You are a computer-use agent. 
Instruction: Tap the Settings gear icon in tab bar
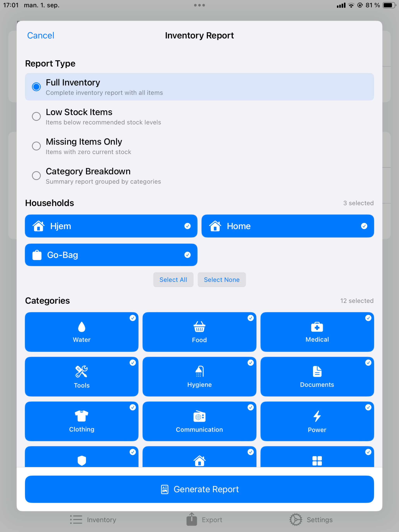pos(296,520)
